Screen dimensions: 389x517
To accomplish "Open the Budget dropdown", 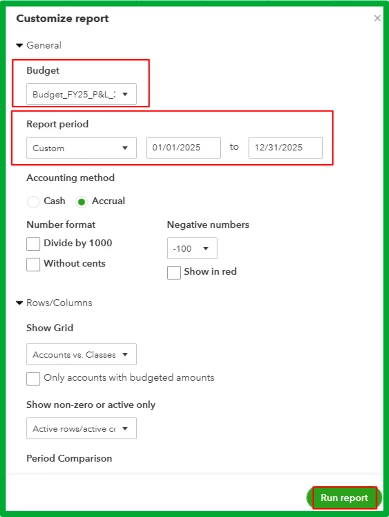I will coord(81,94).
